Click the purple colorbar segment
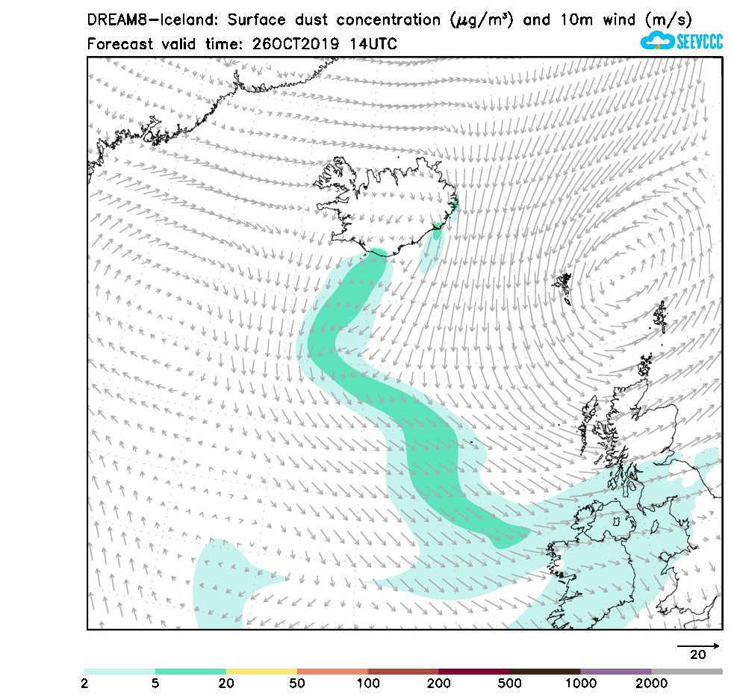The height and width of the screenshot is (700, 734). 616,672
